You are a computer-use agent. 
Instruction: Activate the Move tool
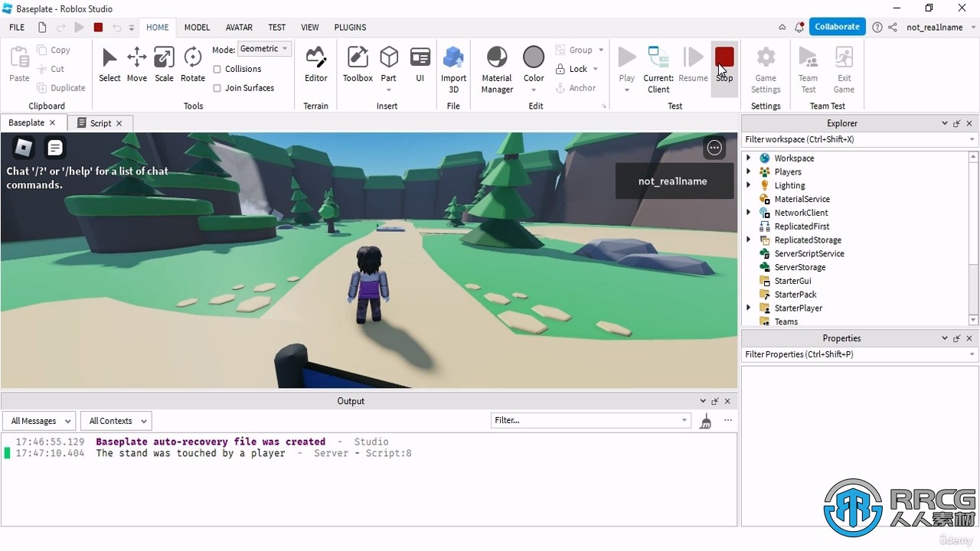click(x=137, y=57)
